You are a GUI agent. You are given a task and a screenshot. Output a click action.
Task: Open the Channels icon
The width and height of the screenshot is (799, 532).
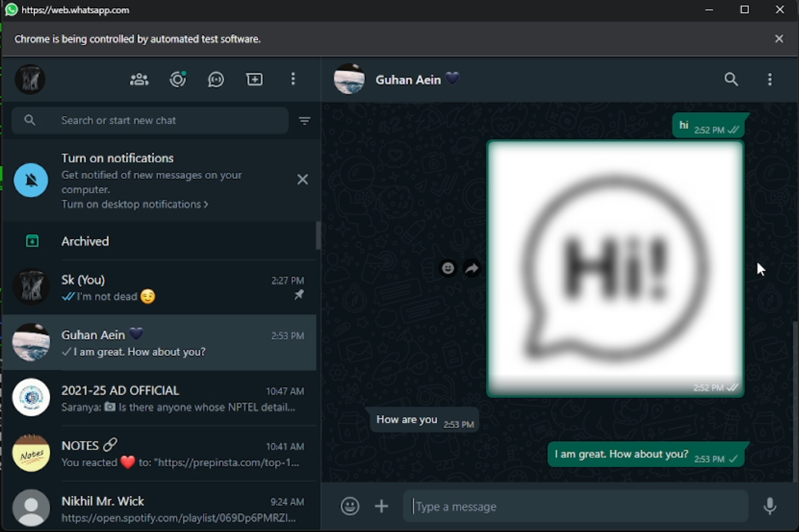click(x=216, y=80)
